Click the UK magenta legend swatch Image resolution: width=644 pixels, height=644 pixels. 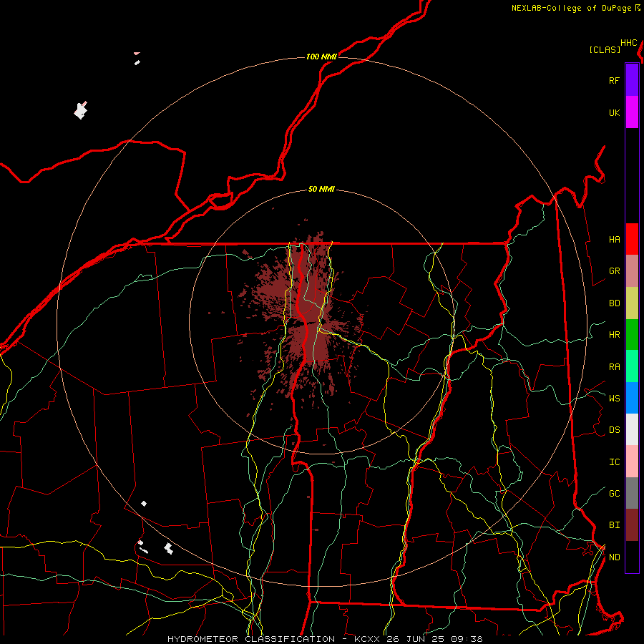click(632, 112)
